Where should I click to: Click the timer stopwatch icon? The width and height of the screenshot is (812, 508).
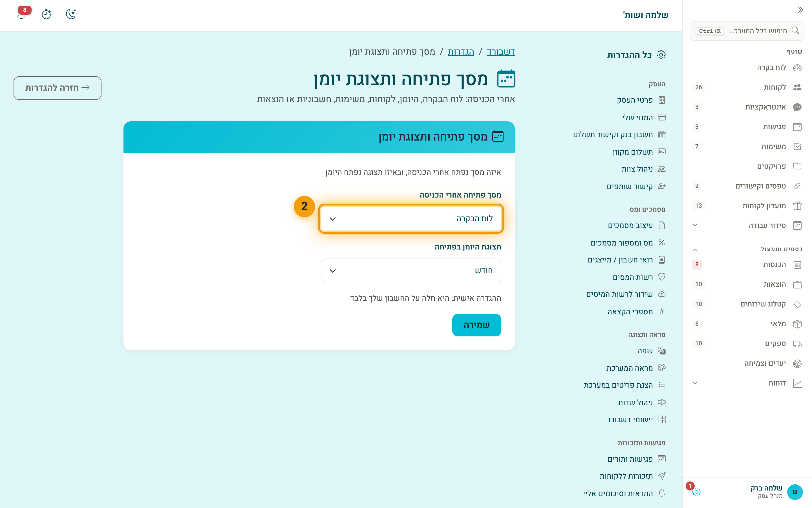click(x=46, y=14)
